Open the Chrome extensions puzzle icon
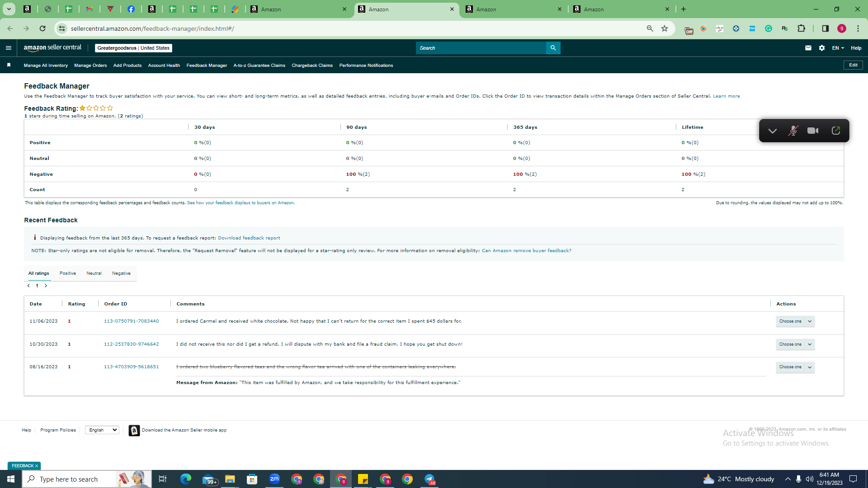This screenshot has height=488, width=868. coord(801,28)
